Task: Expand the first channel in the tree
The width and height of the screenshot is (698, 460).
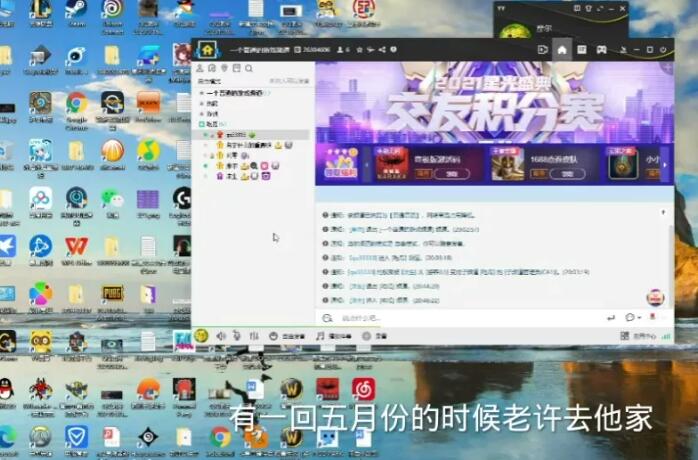Action: tap(201, 93)
